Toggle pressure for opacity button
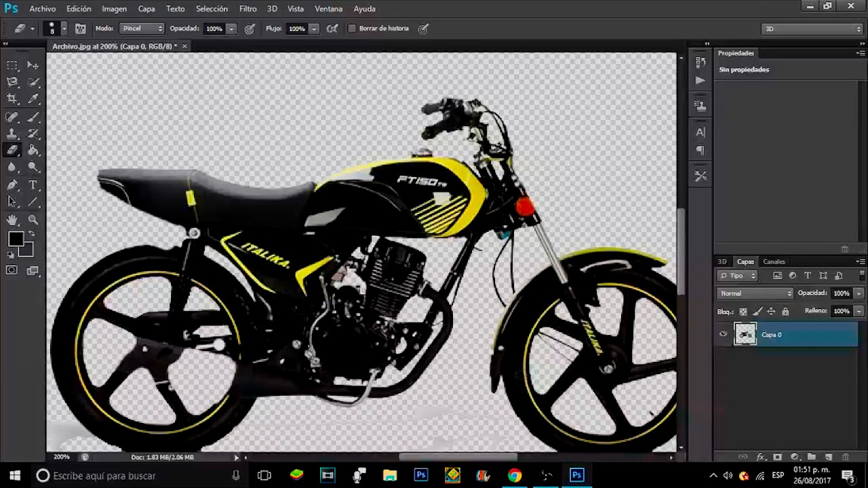868x488 pixels. pos(250,28)
